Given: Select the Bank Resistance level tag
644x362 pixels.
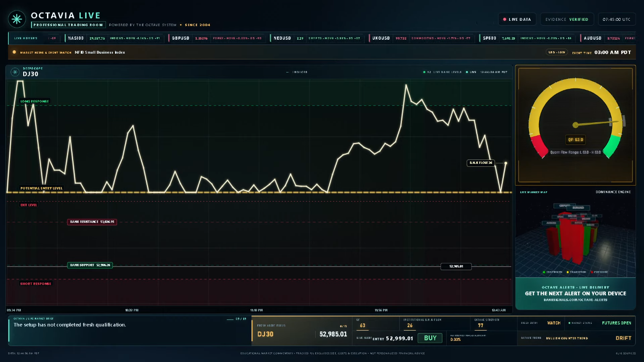Looking at the screenshot, I should point(92,222).
